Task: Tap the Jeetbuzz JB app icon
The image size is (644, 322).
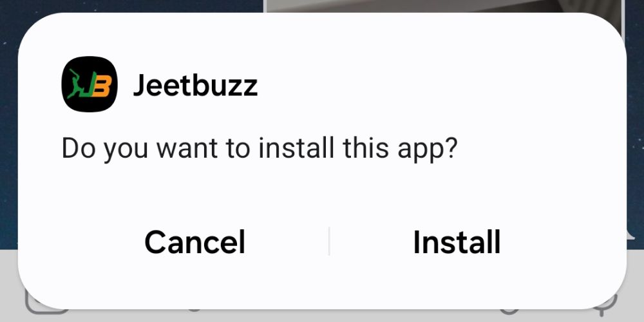Action: click(x=90, y=84)
